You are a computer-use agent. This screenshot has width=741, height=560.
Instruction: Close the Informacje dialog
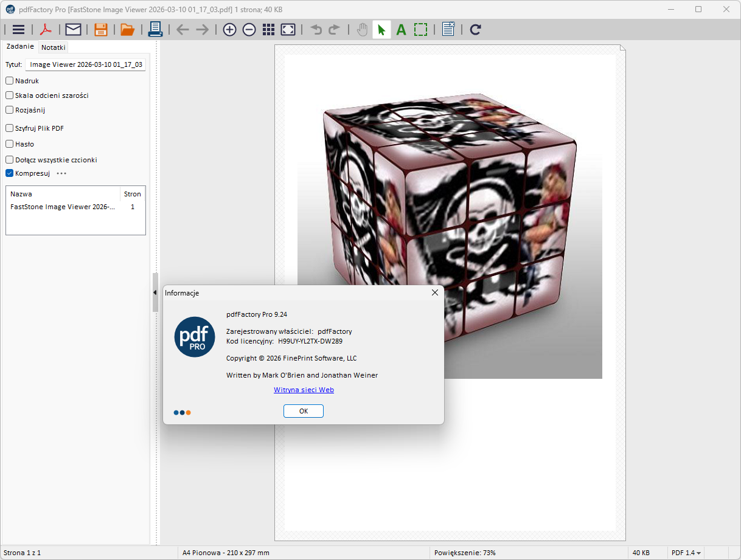tap(435, 292)
